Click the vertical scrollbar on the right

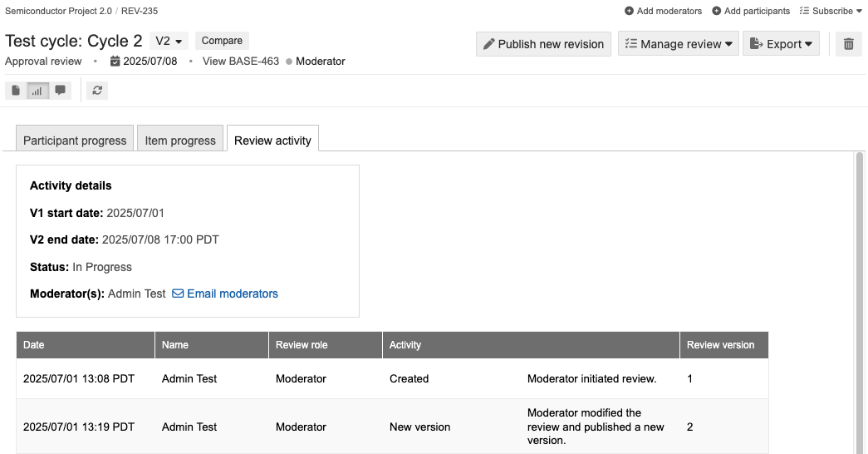(860, 249)
